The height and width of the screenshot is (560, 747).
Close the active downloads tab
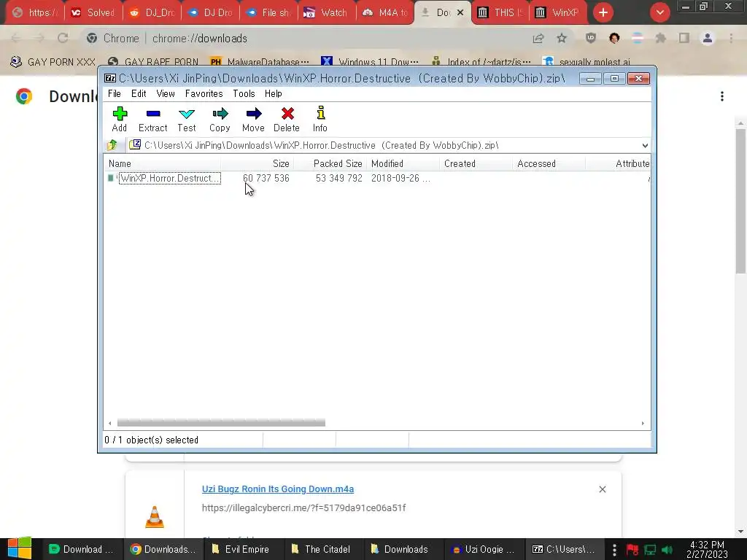(460, 12)
